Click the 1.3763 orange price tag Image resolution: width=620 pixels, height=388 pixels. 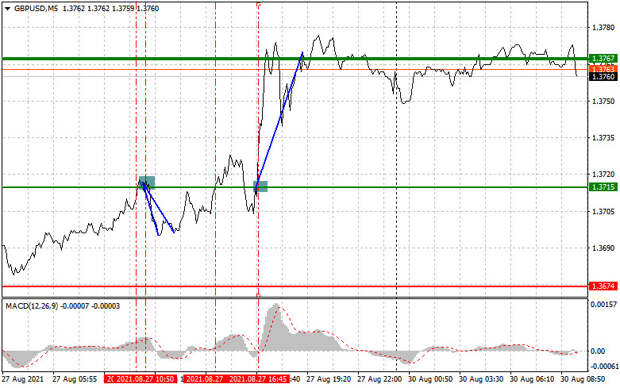point(603,69)
